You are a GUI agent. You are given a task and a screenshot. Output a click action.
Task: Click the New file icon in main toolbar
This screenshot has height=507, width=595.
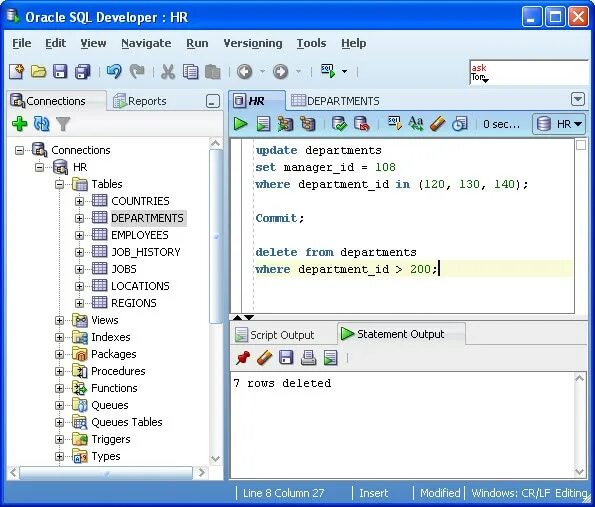click(17, 71)
